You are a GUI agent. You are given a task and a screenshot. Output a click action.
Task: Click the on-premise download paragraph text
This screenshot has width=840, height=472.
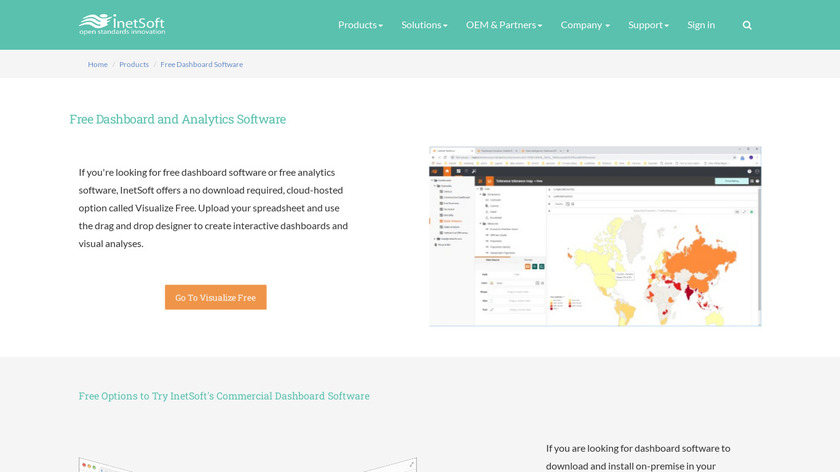[638, 457]
